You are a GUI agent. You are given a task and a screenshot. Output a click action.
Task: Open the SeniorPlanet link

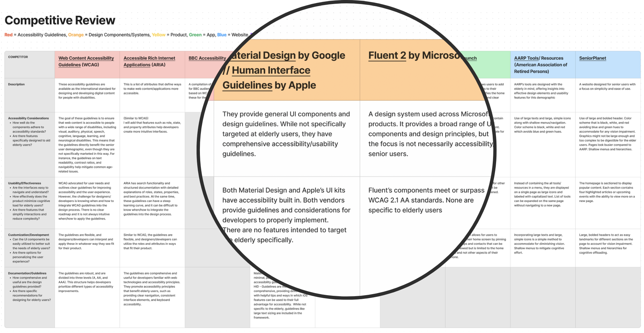tap(592, 58)
